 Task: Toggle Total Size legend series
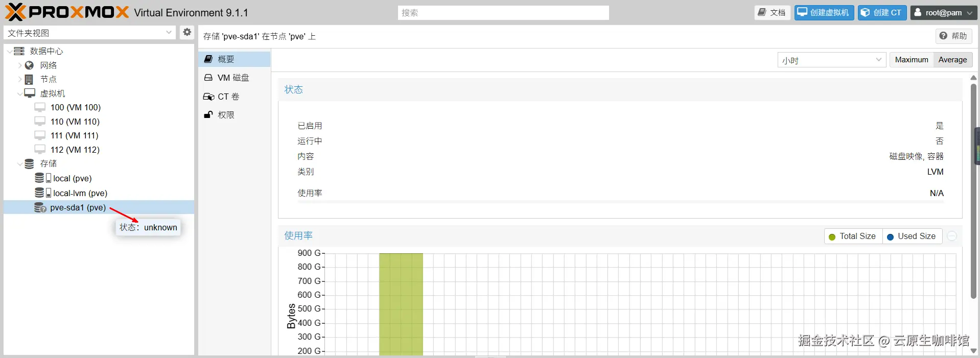click(853, 236)
